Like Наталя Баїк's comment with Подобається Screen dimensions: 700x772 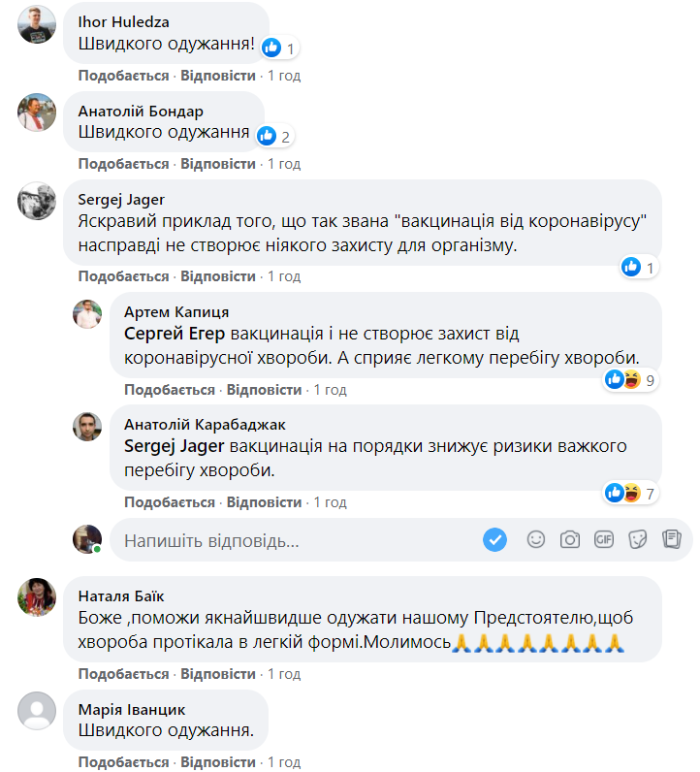tap(124, 674)
